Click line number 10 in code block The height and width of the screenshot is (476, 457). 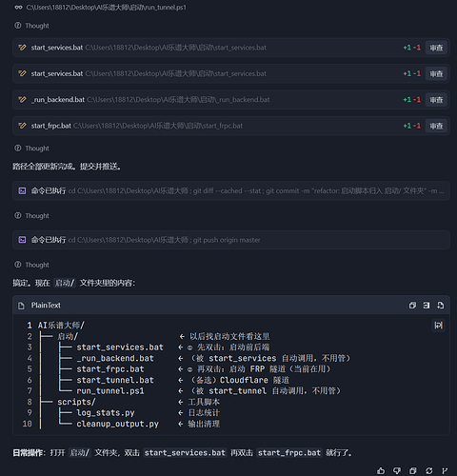click(28, 424)
